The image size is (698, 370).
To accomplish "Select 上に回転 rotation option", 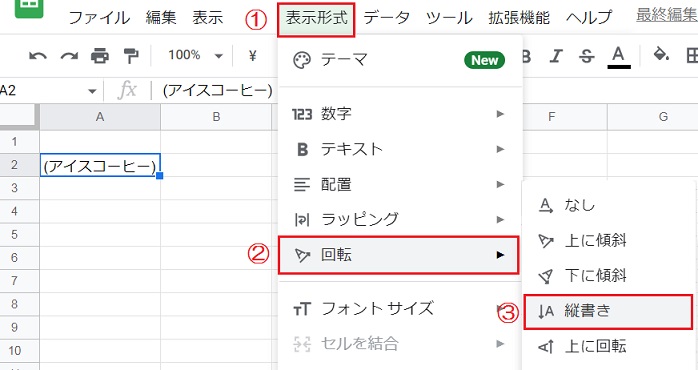I will click(608, 346).
